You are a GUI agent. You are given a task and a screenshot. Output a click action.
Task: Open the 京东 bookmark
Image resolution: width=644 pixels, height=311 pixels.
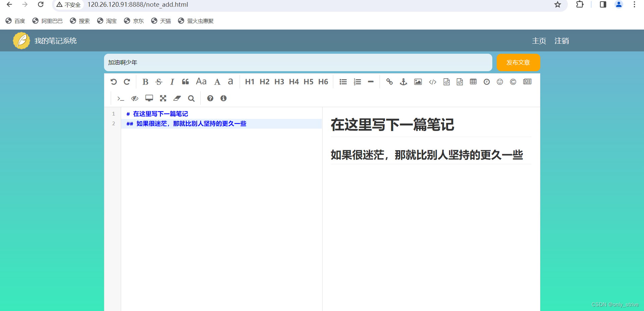134,21
